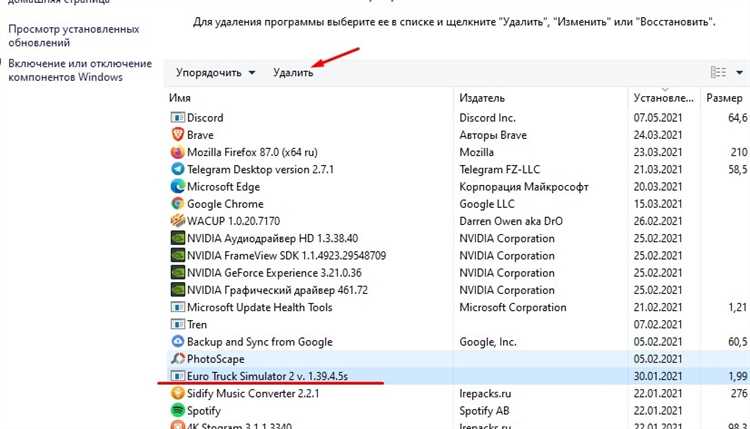The height and width of the screenshot is (429, 750).
Task: Click the NVIDIA Графический драйвер icon
Action: (x=177, y=290)
